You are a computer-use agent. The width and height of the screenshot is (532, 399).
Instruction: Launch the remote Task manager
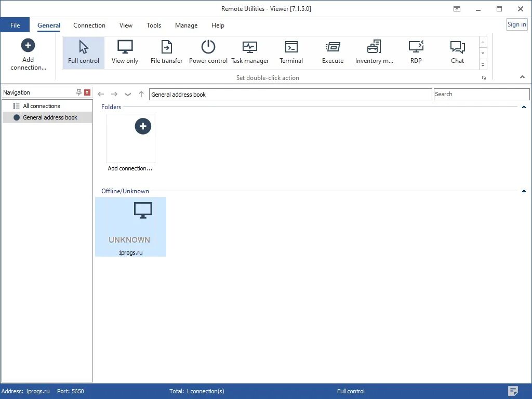tap(250, 52)
